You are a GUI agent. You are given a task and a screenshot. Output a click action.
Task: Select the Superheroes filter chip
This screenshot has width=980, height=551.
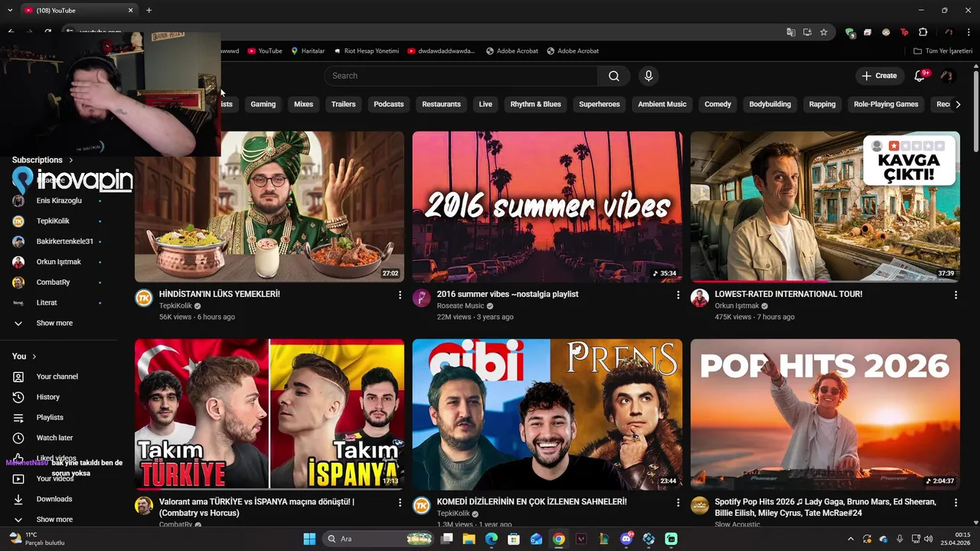(x=599, y=104)
